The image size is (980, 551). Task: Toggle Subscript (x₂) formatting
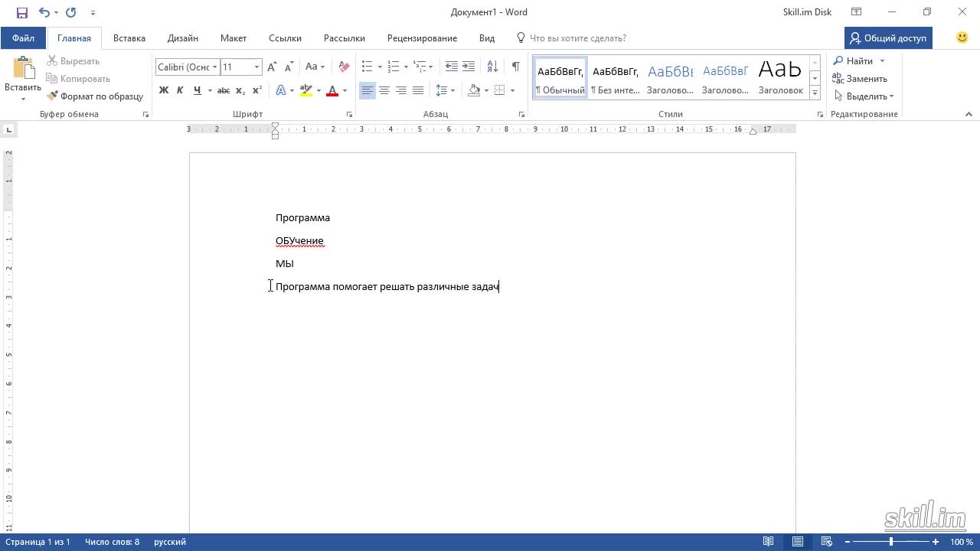tap(240, 90)
